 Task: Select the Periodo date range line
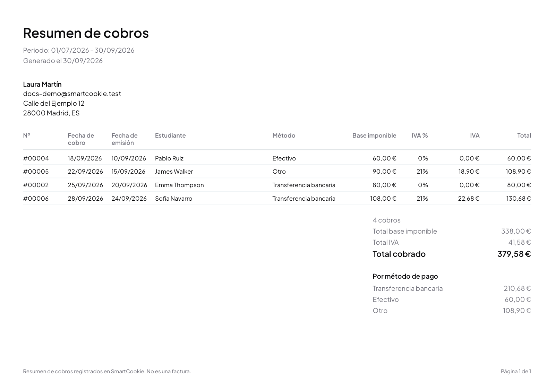tap(79, 50)
